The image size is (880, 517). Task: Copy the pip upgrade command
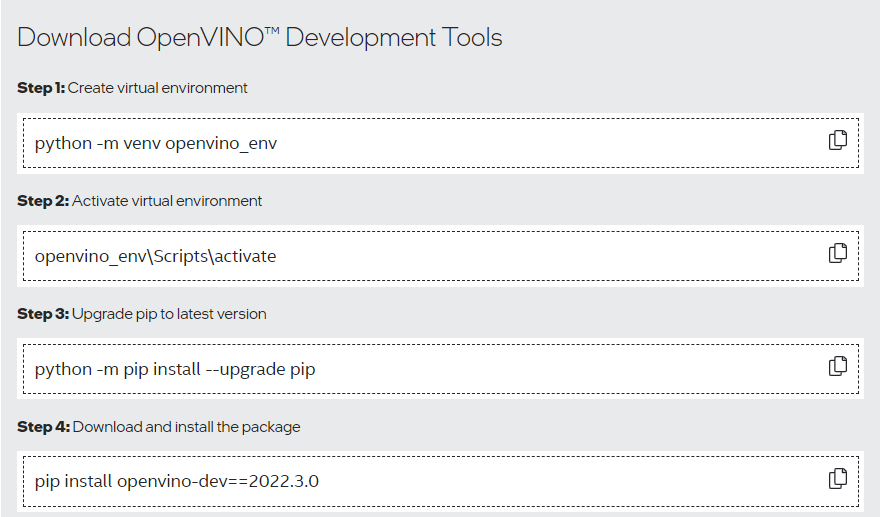click(x=837, y=367)
